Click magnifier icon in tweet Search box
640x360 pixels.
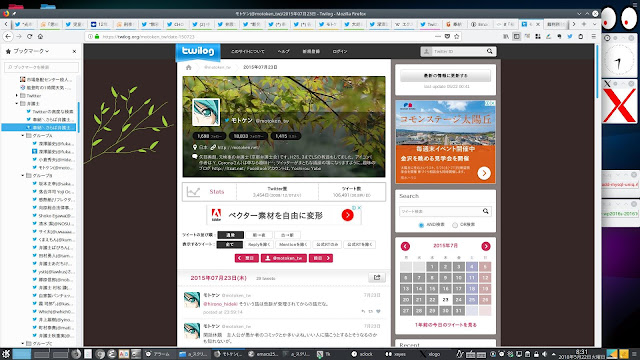(485, 211)
